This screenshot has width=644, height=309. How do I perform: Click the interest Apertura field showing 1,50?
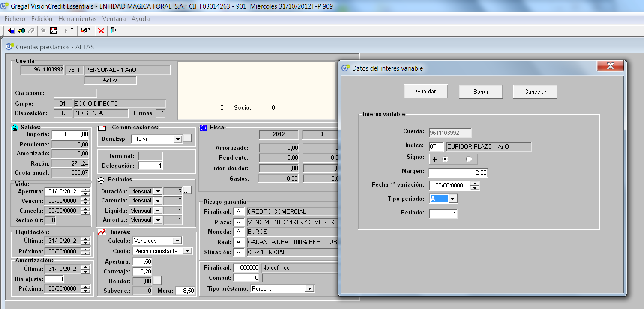coord(142,261)
